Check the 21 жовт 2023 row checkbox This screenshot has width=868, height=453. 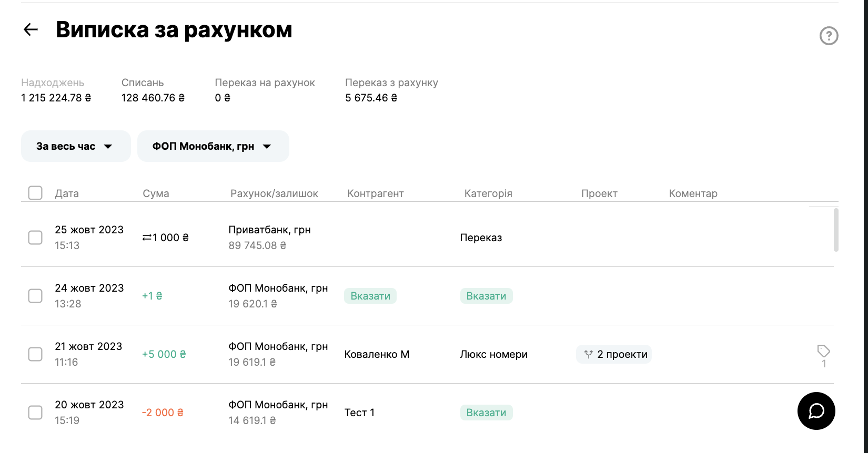[x=35, y=354]
